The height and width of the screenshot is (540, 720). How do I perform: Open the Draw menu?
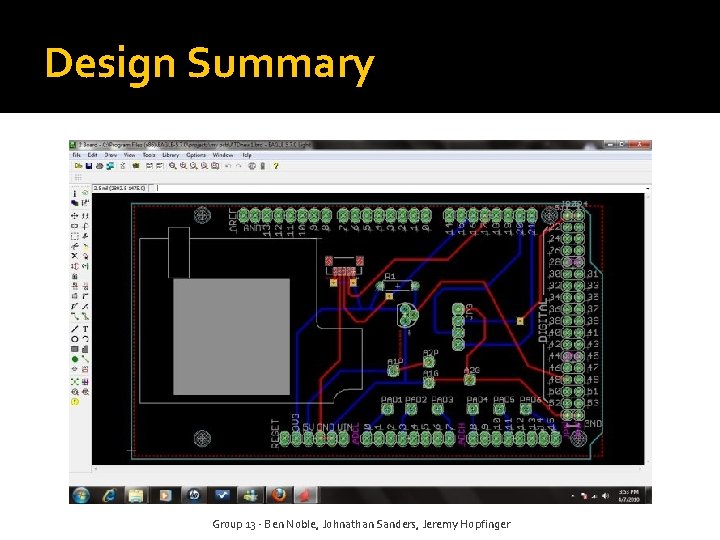[x=111, y=155]
